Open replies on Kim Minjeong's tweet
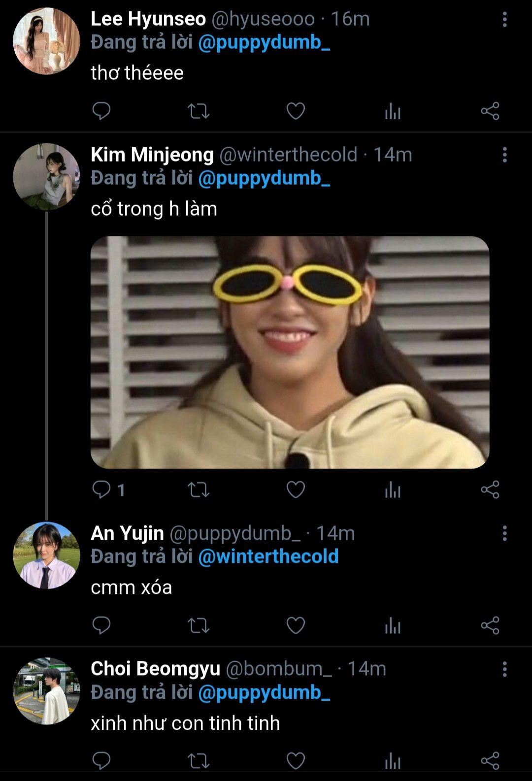 [x=101, y=489]
